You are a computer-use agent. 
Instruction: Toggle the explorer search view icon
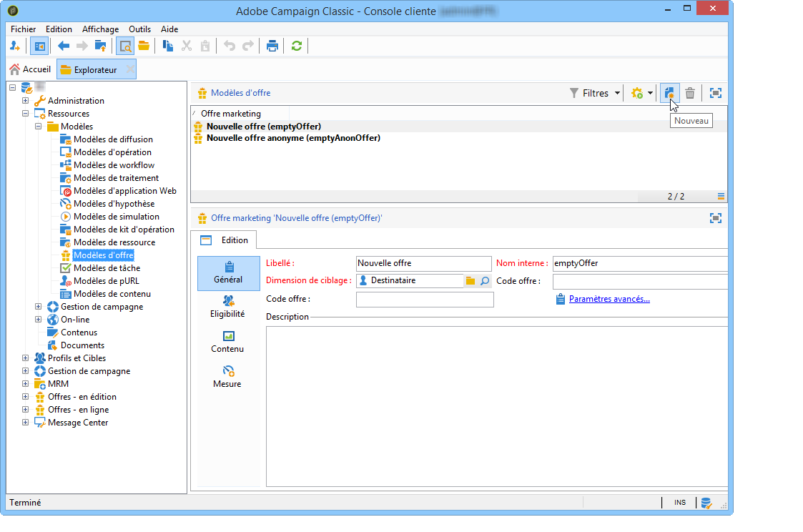pos(125,46)
